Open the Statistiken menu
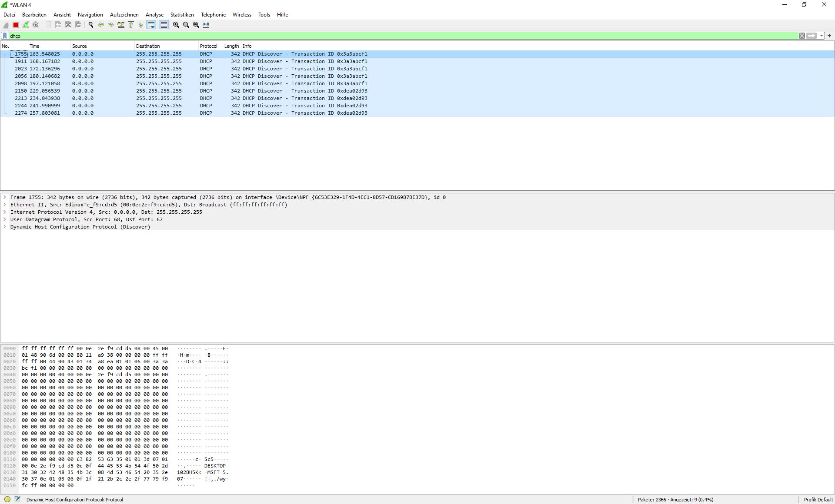The height and width of the screenshot is (504, 835). point(182,14)
